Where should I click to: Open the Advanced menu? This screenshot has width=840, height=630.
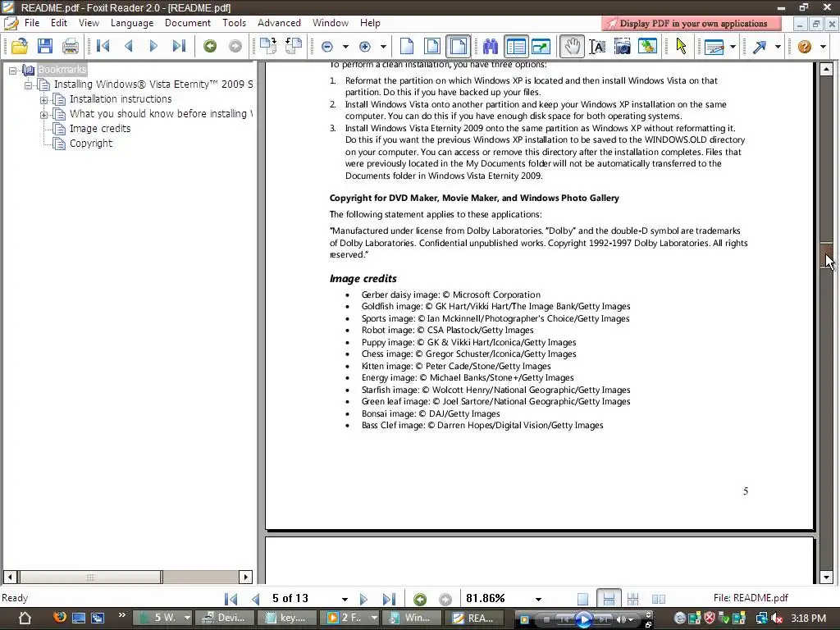pyautogui.click(x=279, y=23)
